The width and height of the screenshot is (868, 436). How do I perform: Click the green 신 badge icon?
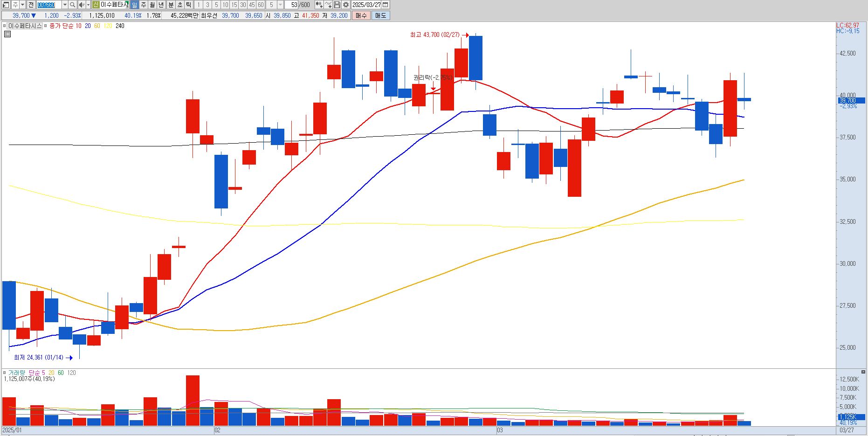click(96, 5)
